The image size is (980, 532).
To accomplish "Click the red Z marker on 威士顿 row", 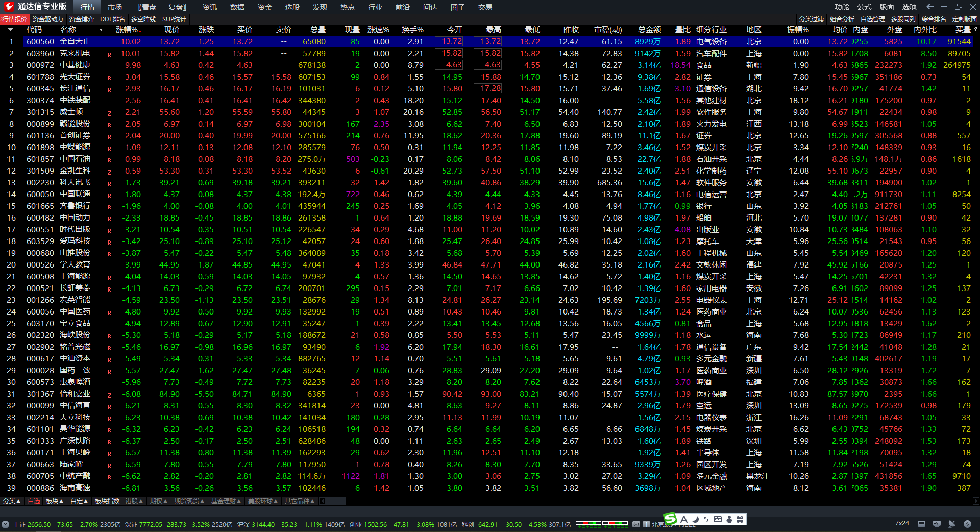I will click(109, 113).
